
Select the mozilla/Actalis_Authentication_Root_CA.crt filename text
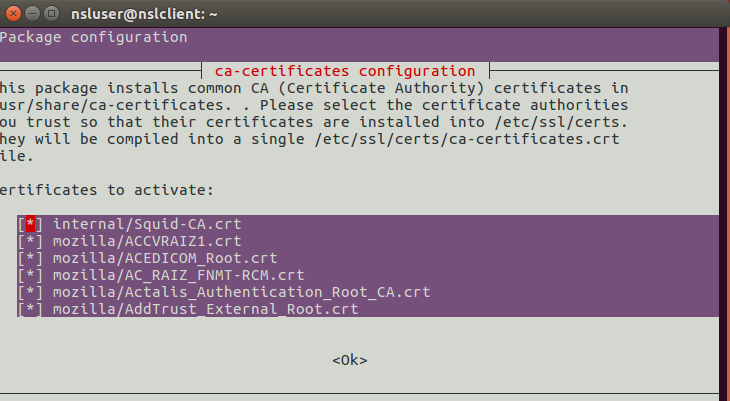[x=242, y=292]
